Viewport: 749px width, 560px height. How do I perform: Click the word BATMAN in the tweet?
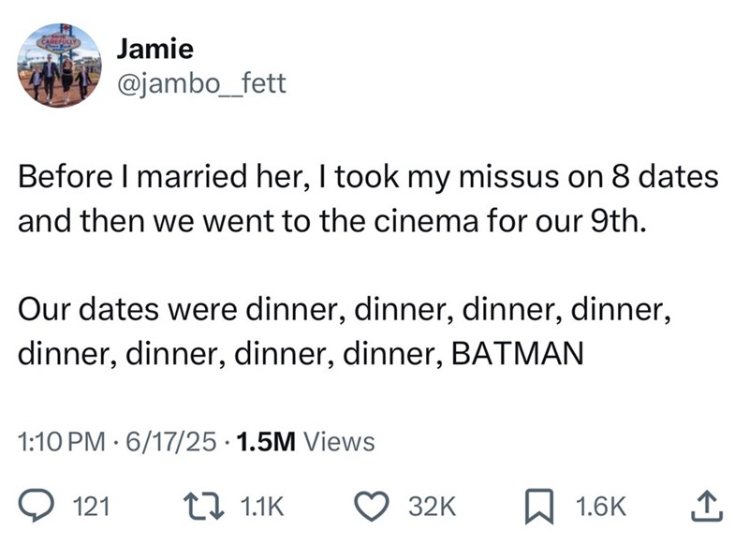(x=518, y=354)
